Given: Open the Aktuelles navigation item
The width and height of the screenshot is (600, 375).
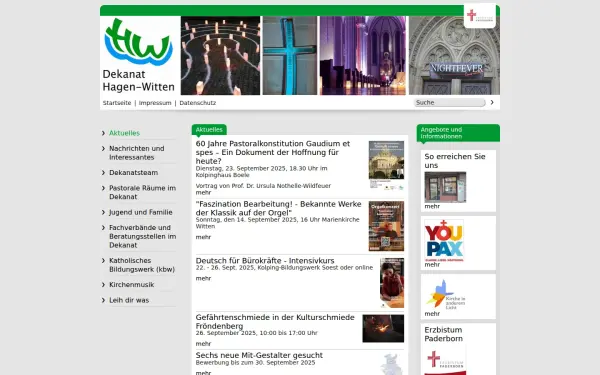Looking at the screenshot, I should (124, 133).
